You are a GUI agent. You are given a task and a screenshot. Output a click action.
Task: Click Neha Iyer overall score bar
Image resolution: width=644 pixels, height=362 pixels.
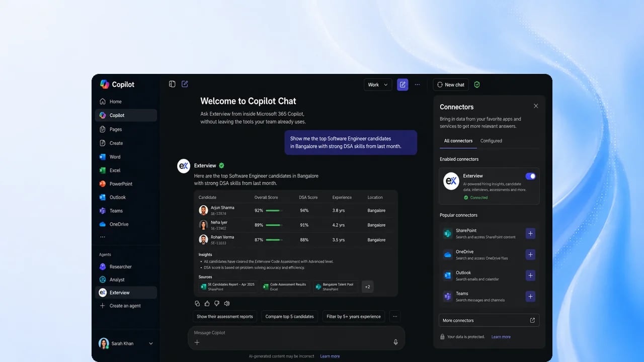pyautogui.click(x=274, y=225)
